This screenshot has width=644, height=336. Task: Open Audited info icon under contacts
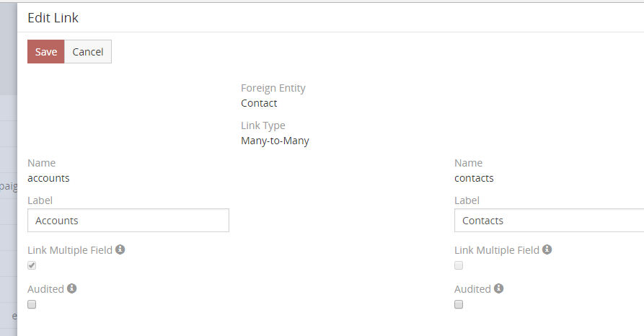click(499, 288)
